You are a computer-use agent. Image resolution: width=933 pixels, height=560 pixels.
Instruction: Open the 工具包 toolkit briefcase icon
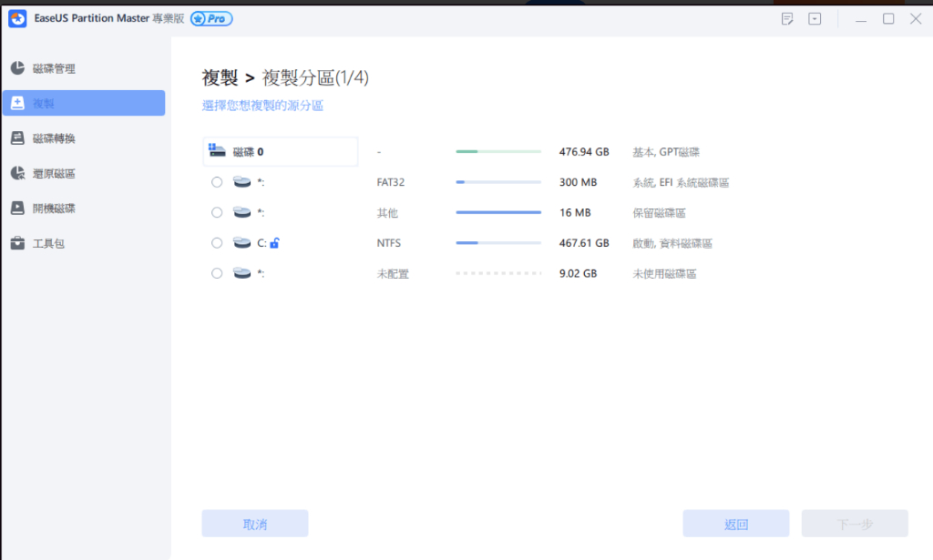(x=17, y=243)
